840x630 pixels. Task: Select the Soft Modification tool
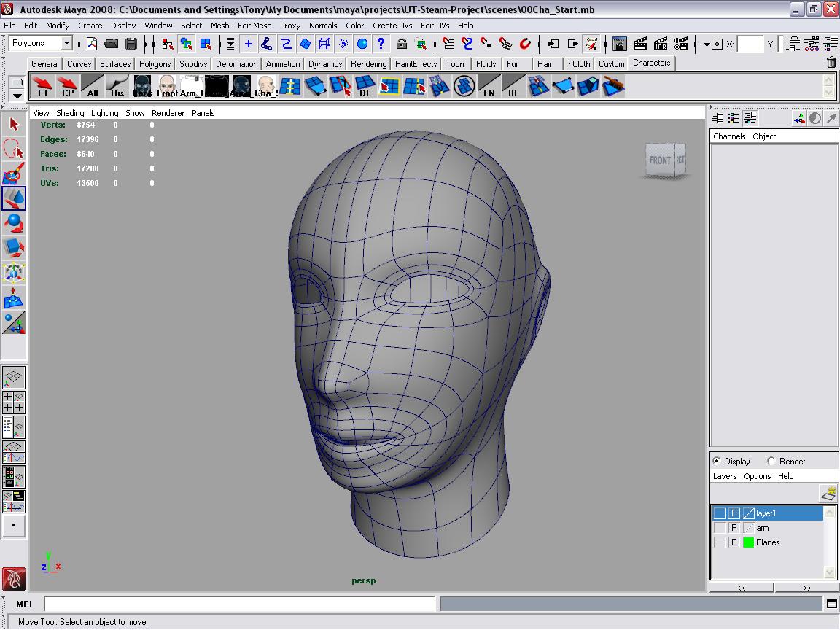(14, 297)
